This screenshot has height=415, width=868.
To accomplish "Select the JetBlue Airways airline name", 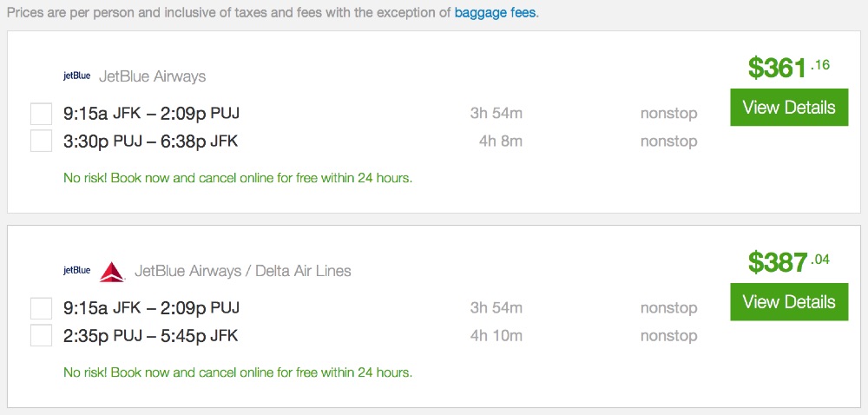I will (153, 76).
